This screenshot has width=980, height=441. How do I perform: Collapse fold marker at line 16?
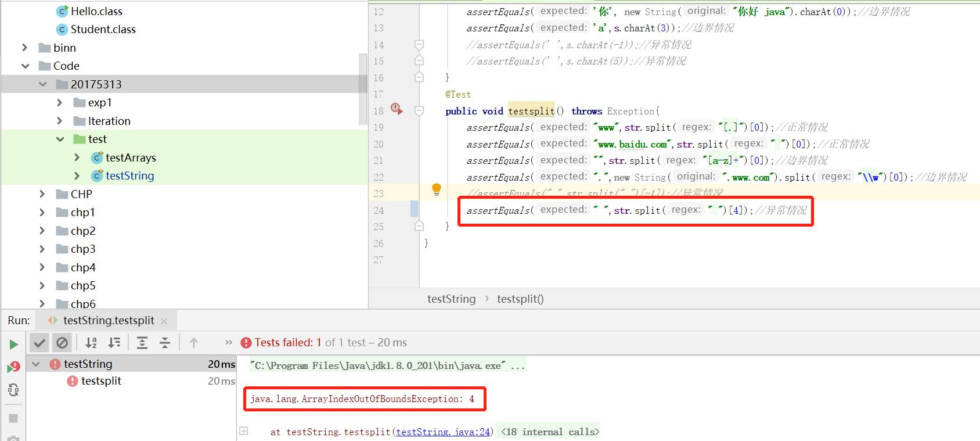pos(419,77)
